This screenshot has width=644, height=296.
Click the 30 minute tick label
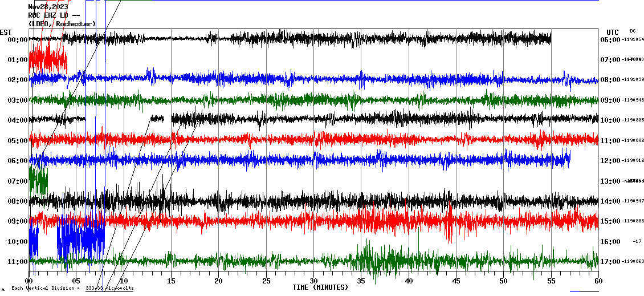pos(313,281)
